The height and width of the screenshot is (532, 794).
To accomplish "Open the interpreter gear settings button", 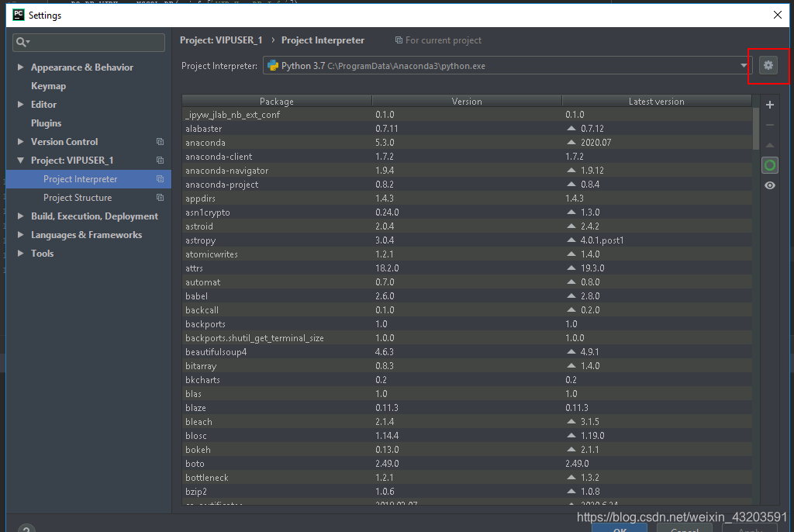I will [x=768, y=65].
